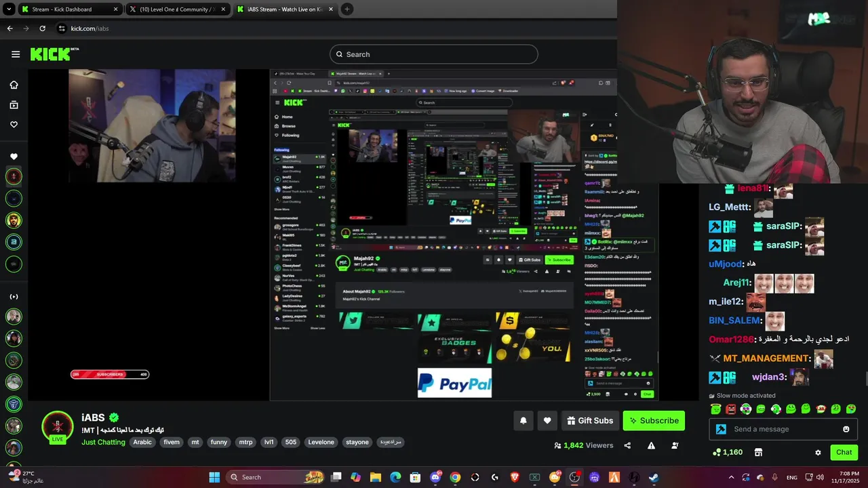Viewport: 868px width, 488px height.
Task: Click the Gift Subs button
Action: (590, 421)
